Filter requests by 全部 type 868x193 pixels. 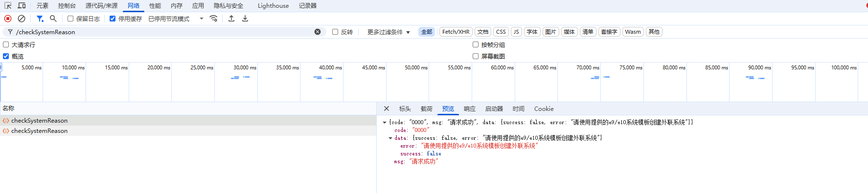pos(427,32)
